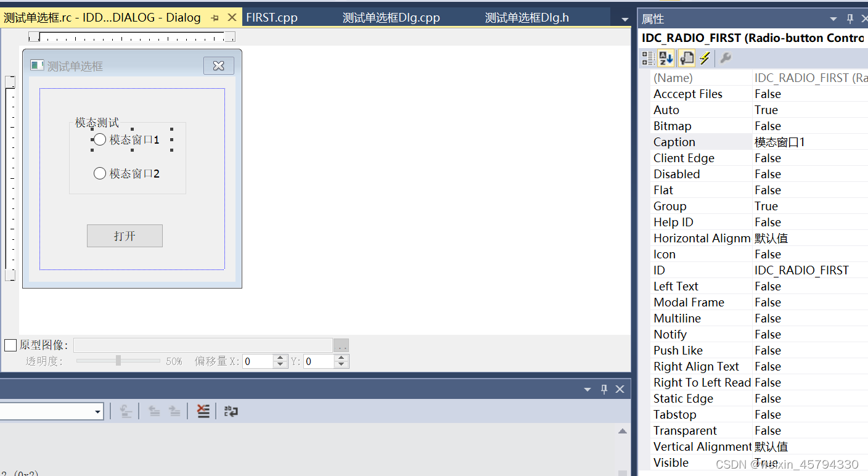Click Caption value 模态窗口1 in properties
Screen dimensions: 868x476
tap(780, 142)
